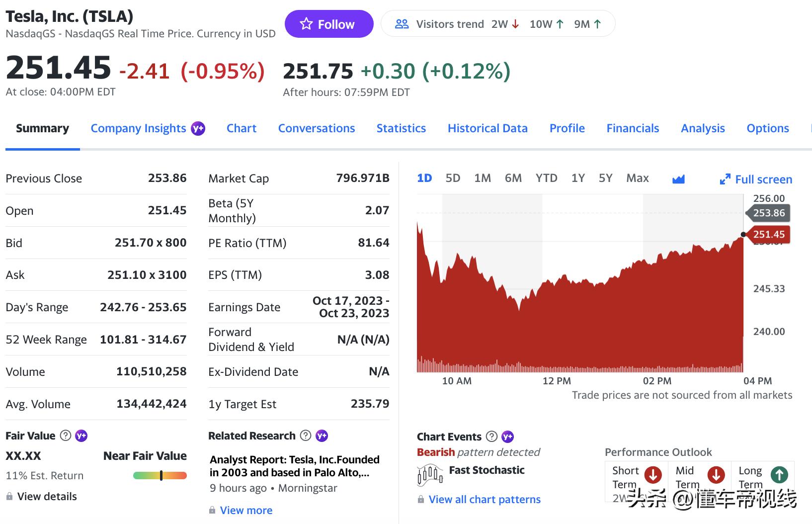Viewport: 812px width, 524px height.
Task: Click the lock icon beside View more
Action: click(x=212, y=510)
